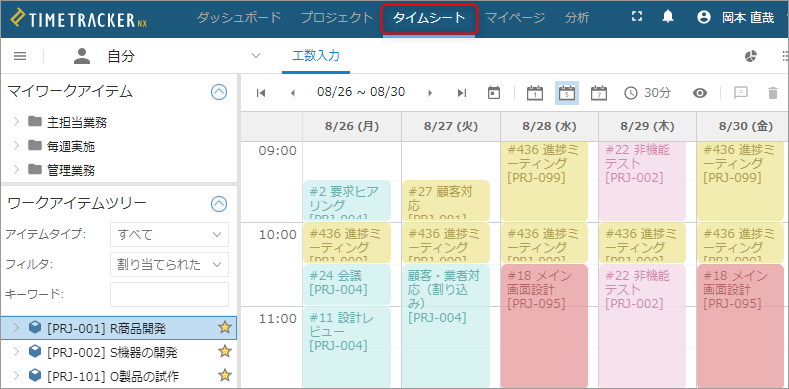Click the cube icon of PRJ-002
This screenshot has height=389, width=789.
click(35, 351)
